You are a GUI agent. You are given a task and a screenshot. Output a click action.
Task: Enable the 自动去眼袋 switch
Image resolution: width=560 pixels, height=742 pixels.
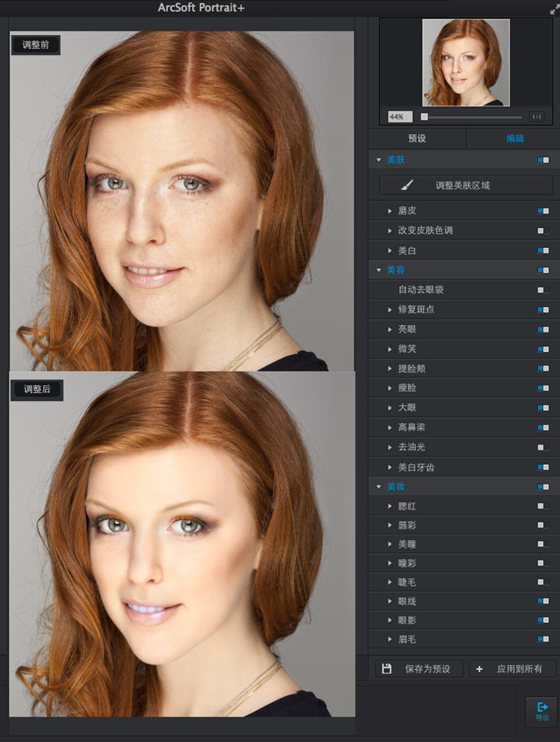543,290
